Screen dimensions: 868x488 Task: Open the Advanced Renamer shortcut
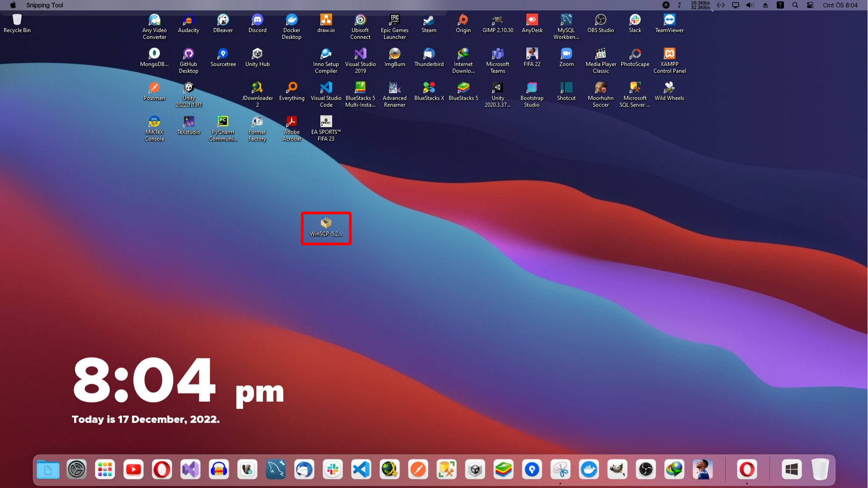tap(395, 94)
